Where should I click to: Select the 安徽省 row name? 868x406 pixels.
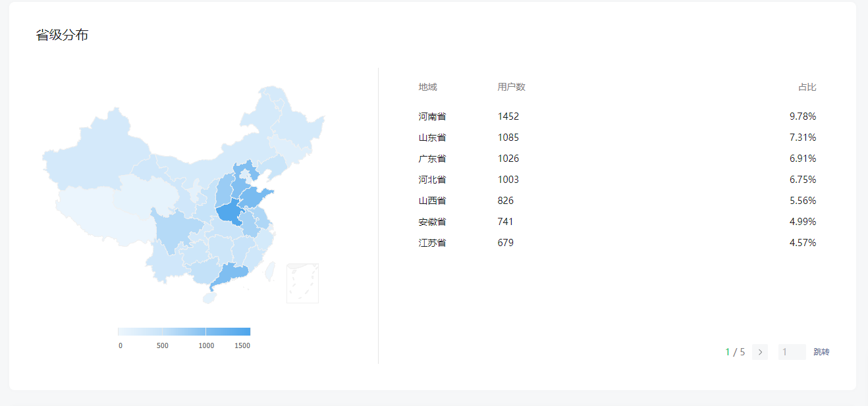(x=432, y=222)
